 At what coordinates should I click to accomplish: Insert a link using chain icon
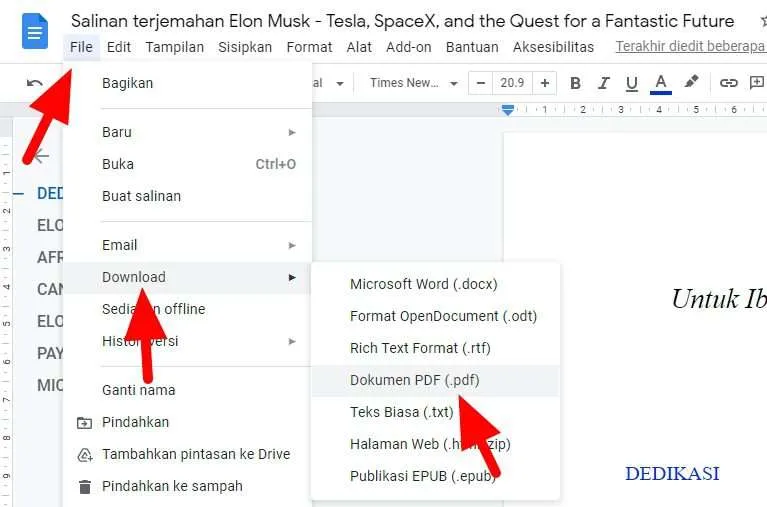coord(728,83)
